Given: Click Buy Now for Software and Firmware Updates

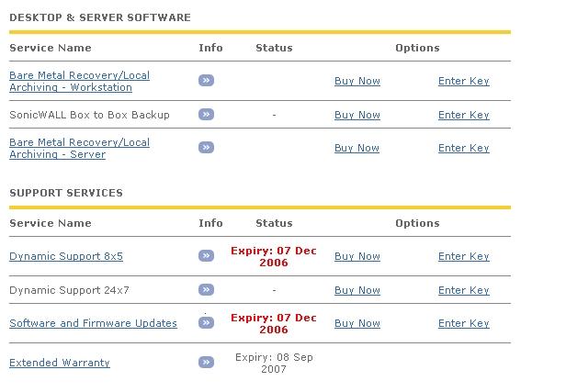Looking at the screenshot, I should click(x=357, y=323).
